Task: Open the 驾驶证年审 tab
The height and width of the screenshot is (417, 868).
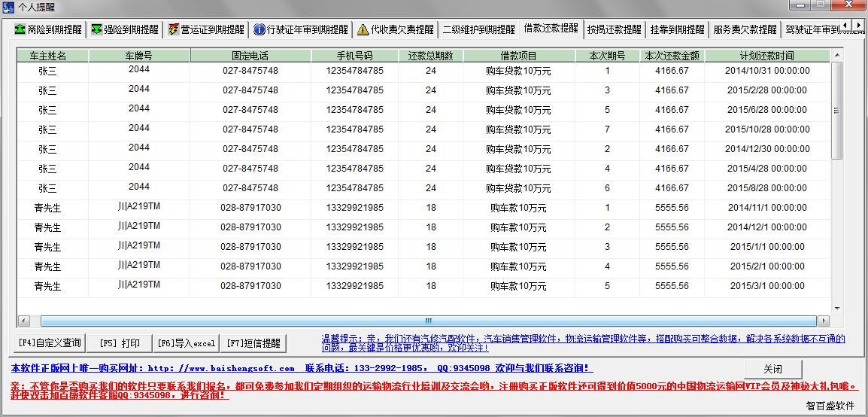Action: (x=810, y=29)
